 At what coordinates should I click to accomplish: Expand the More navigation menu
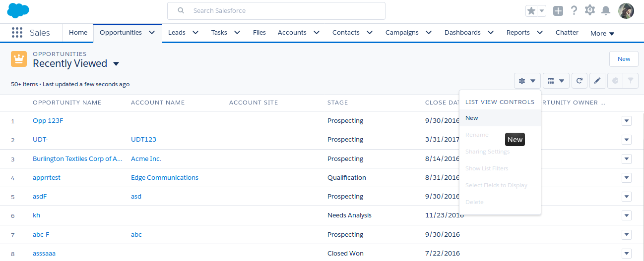(x=602, y=33)
